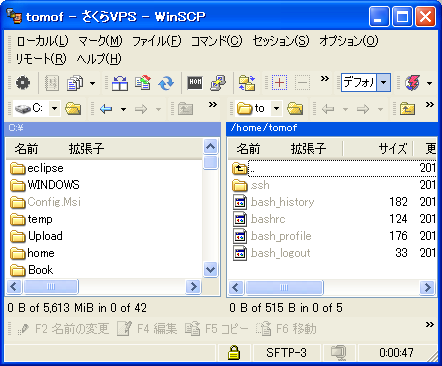Select the Upload folder
442x366 pixels.
[x=36, y=236]
